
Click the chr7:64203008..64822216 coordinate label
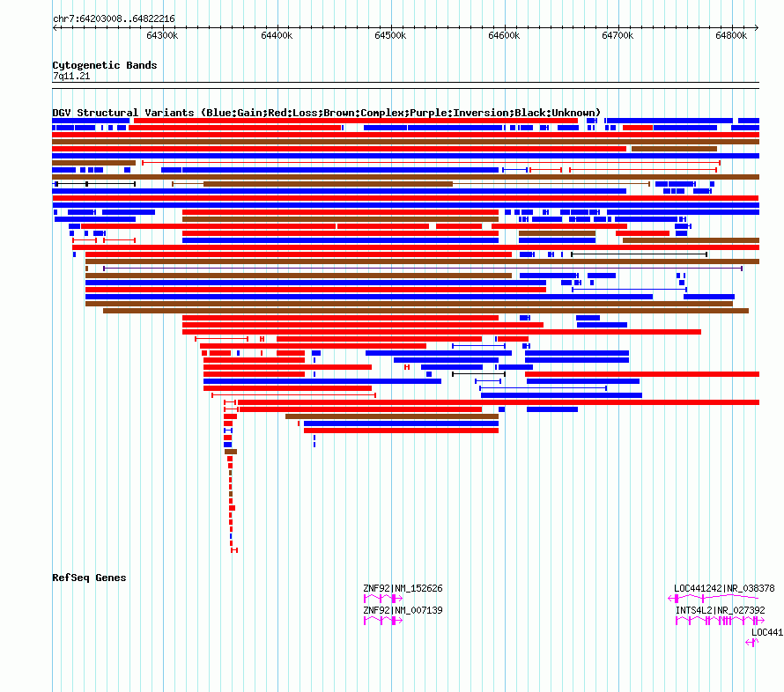click(x=114, y=18)
